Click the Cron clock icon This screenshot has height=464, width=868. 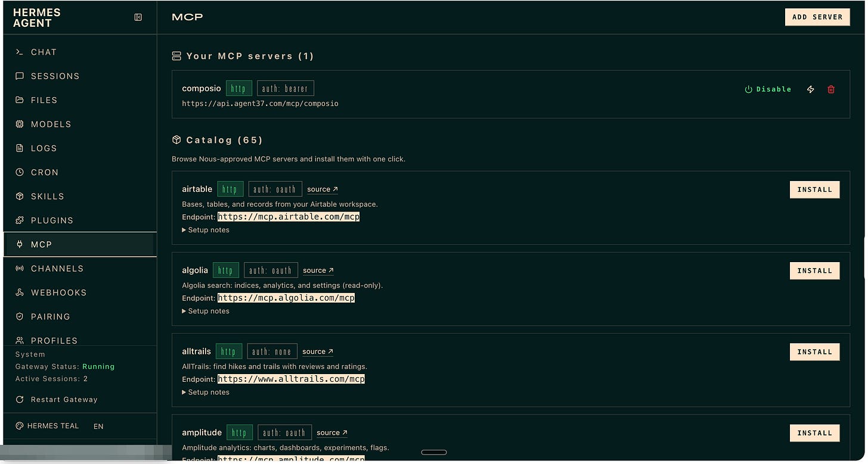click(x=20, y=172)
